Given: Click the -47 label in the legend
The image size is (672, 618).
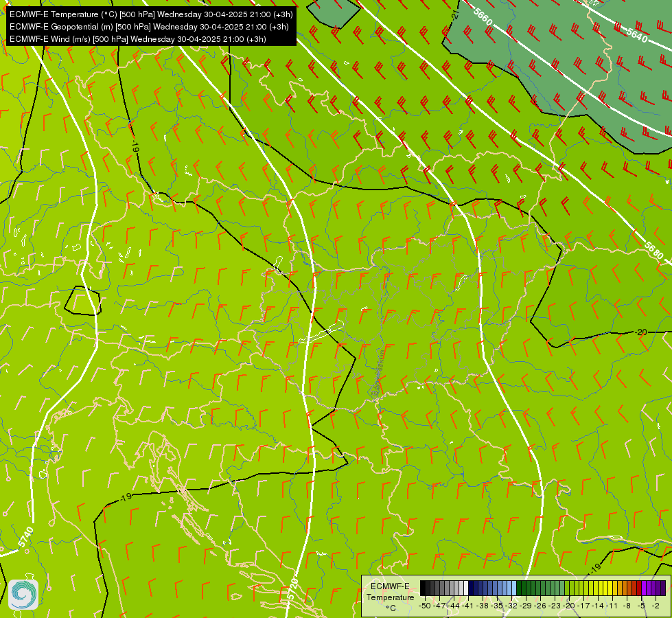Looking at the screenshot, I should [439, 606].
